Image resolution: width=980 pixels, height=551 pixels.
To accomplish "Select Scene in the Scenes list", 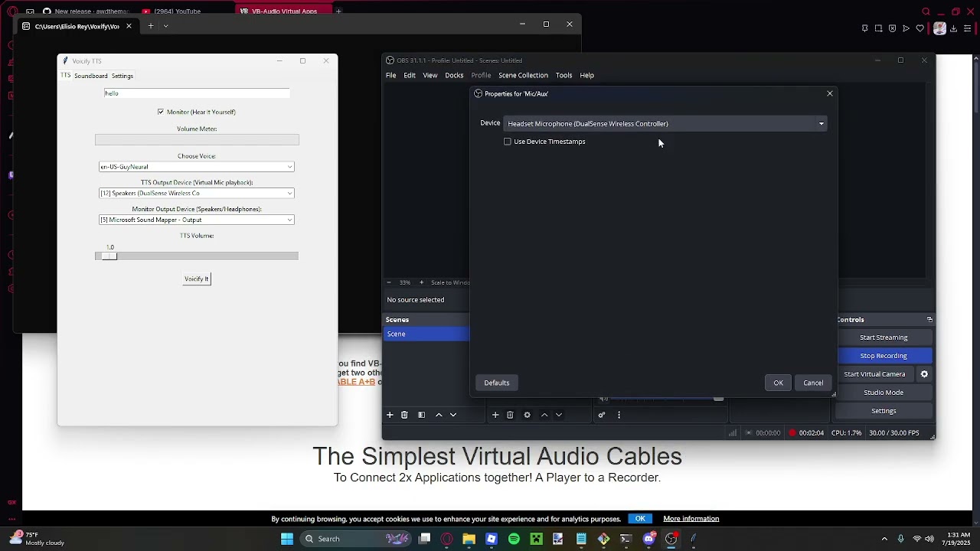I will [x=426, y=334].
